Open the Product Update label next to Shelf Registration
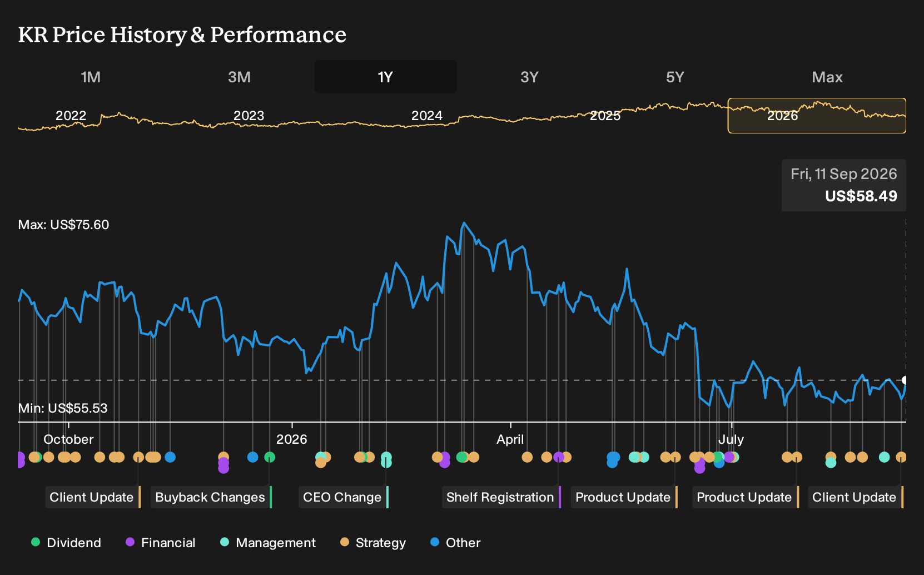Viewport: 924px width, 575px height. click(x=624, y=497)
